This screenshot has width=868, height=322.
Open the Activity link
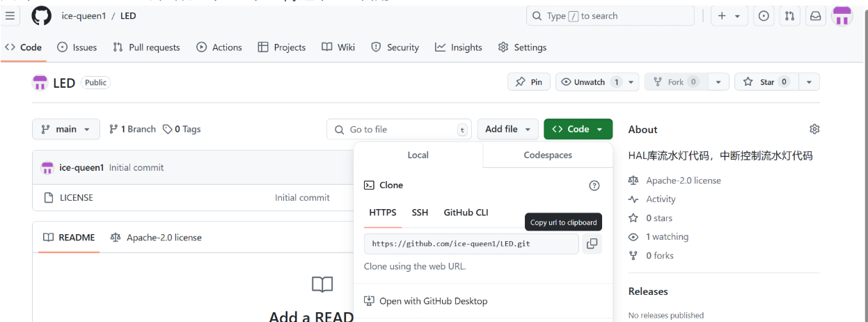[661, 199]
